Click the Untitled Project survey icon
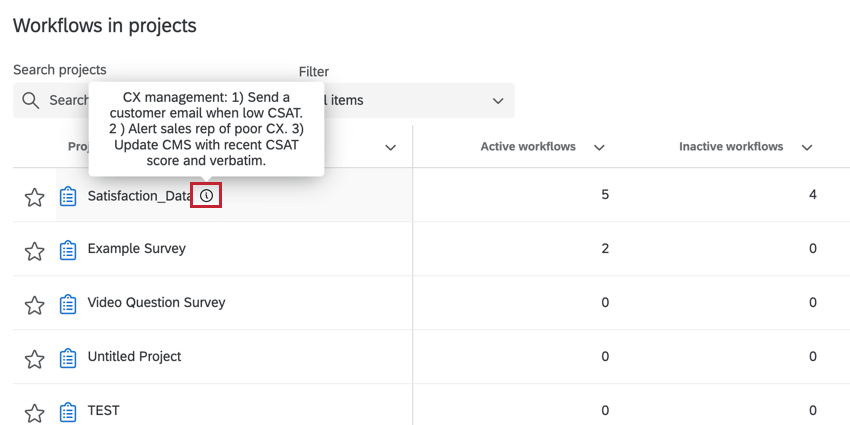The image size is (850, 425). click(x=67, y=357)
